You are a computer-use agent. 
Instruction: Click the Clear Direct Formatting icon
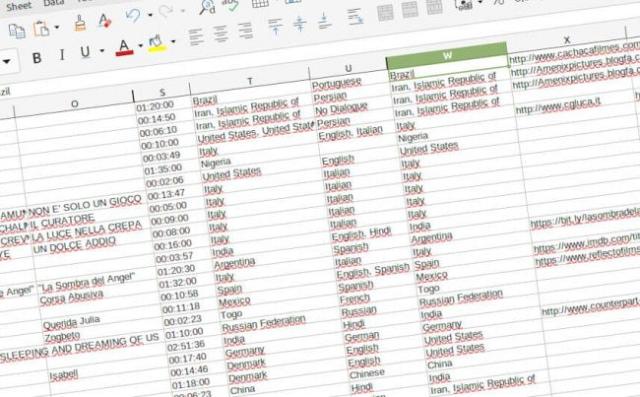pos(105,20)
